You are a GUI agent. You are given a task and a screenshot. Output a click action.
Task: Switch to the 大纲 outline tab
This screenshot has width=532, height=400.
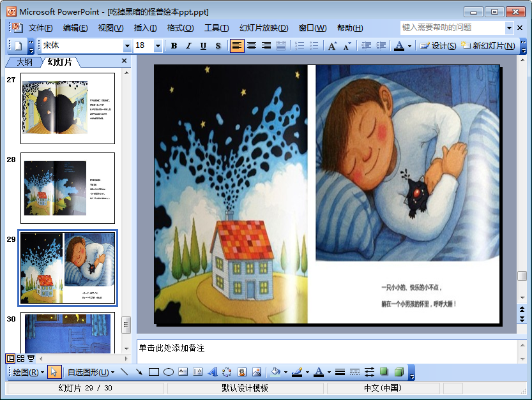pyautogui.click(x=25, y=62)
